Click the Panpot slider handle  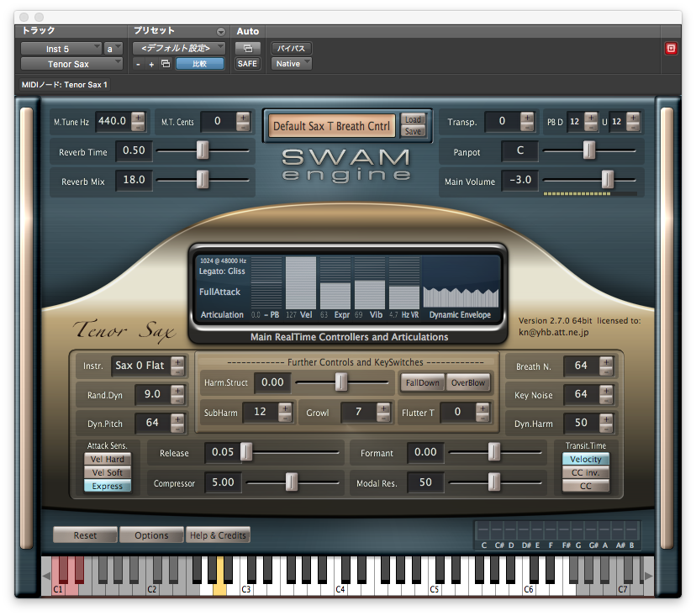(589, 150)
